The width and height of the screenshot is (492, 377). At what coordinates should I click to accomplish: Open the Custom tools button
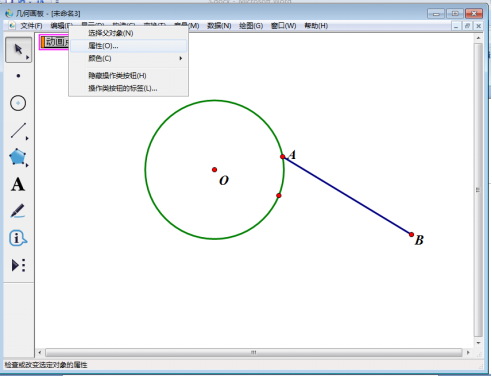[18, 265]
